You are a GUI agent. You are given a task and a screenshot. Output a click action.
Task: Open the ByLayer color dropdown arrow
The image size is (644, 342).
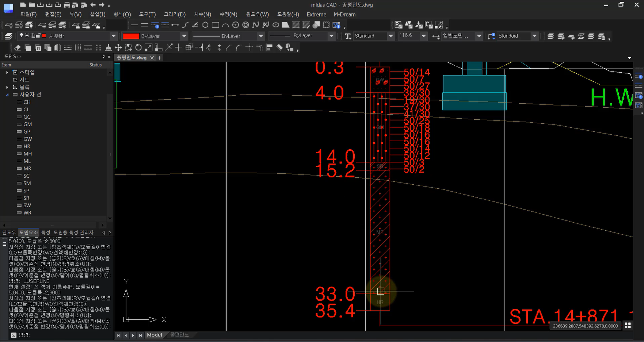[184, 36]
